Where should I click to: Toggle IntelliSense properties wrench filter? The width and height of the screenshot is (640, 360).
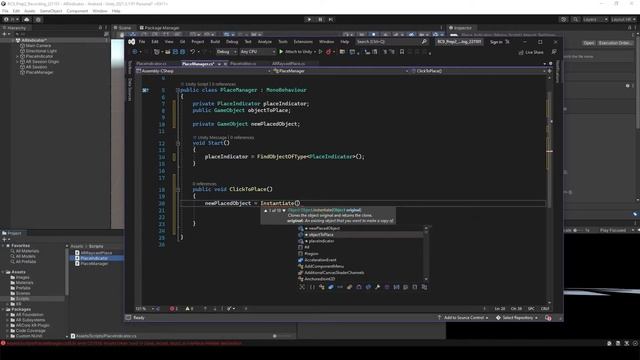(378, 287)
